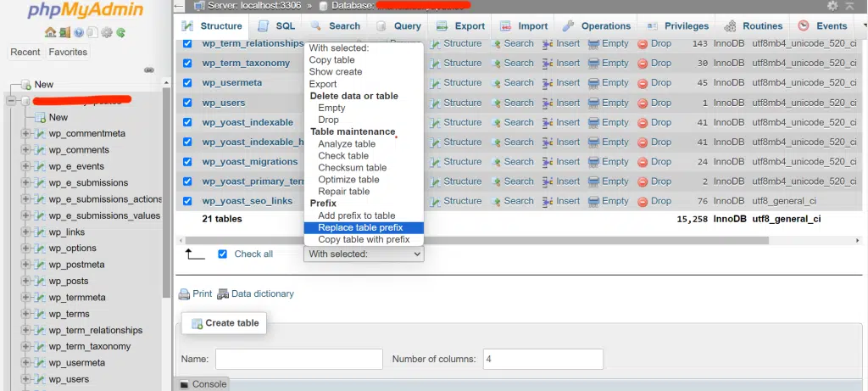Open navigation panel settings gear icon
Screen dimensions: 868x391
tap(106, 33)
